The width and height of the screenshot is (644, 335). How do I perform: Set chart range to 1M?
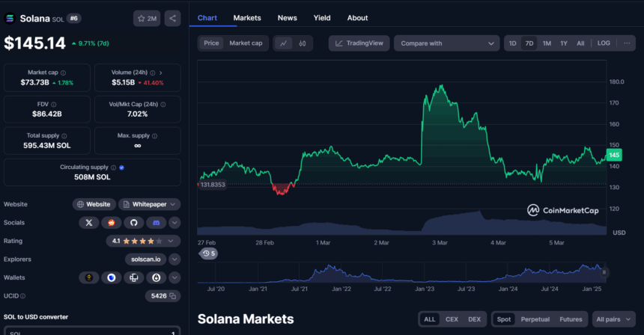click(x=547, y=43)
